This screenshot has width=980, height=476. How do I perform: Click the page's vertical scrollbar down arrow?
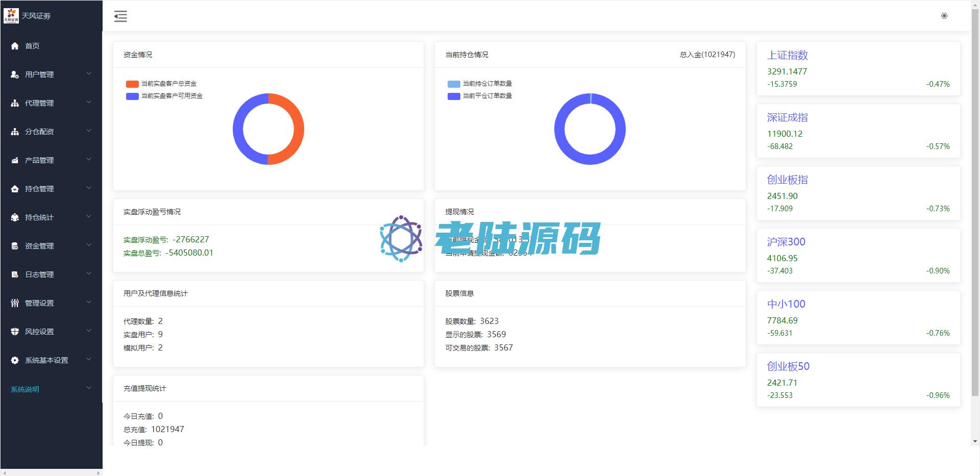(x=975, y=441)
